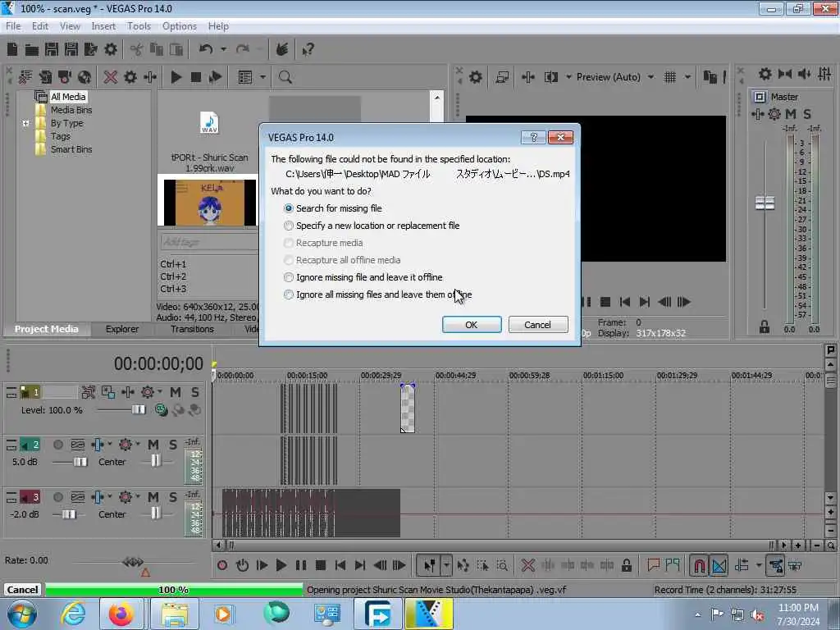Click OK in the VEGAS Pro dialog
Screen dimensions: 840x630
[x=472, y=325]
